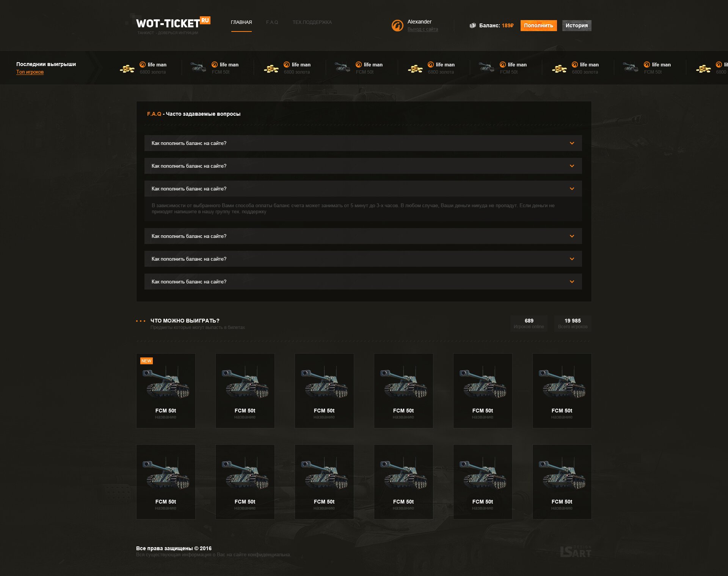Open the fourth FCM 50t card in top row
Screen dimensions: 728x576
[x=403, y=391]
